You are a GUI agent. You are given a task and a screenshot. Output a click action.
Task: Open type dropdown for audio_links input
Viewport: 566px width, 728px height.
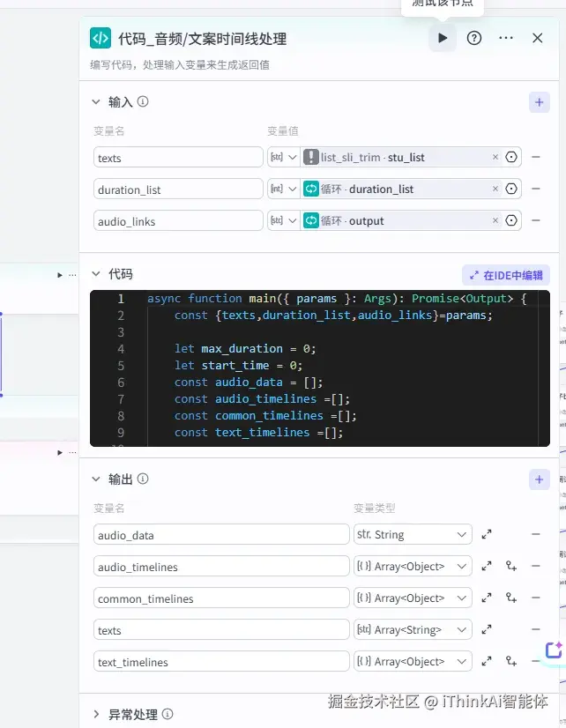coord(284,220)
